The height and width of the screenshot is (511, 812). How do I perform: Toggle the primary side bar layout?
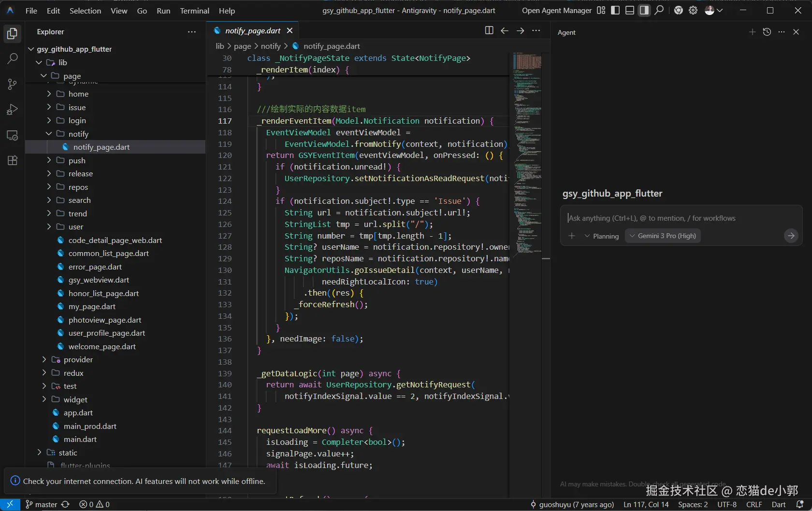click(615, 10)
